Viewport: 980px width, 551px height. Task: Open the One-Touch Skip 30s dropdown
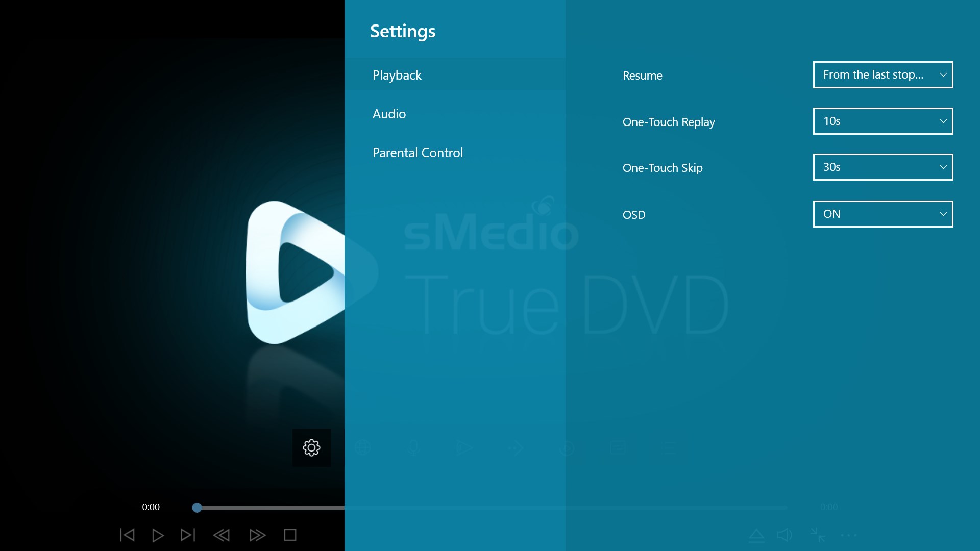pos(883,167)
